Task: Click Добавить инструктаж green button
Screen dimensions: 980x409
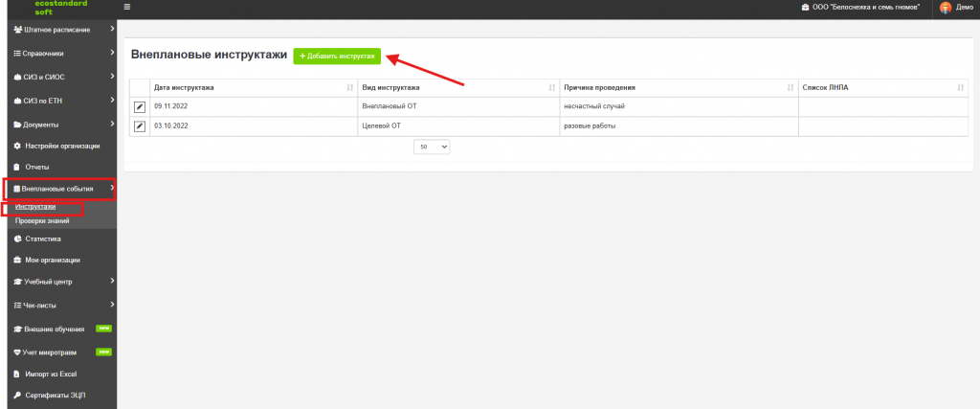Action: click(x=337, y=56)
